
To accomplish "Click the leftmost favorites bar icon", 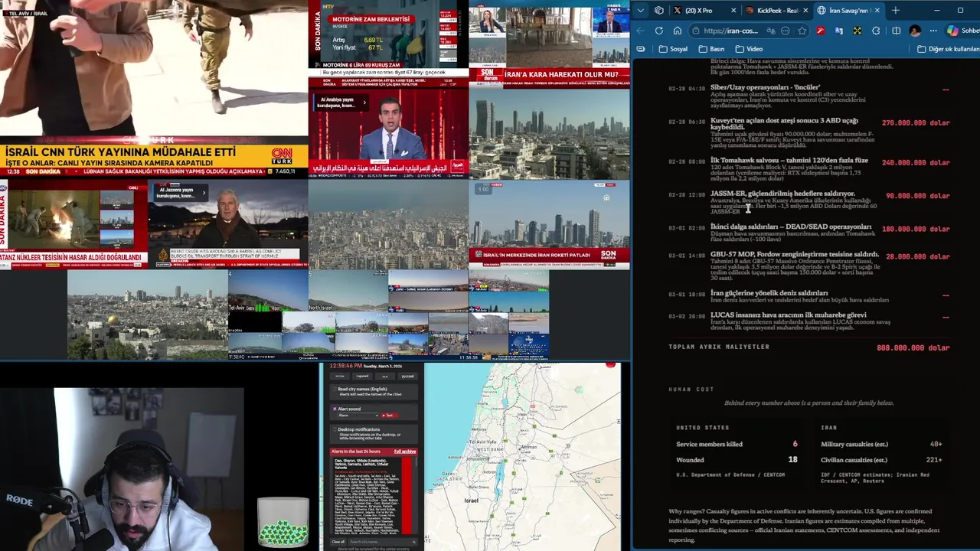I will point(641,49).
